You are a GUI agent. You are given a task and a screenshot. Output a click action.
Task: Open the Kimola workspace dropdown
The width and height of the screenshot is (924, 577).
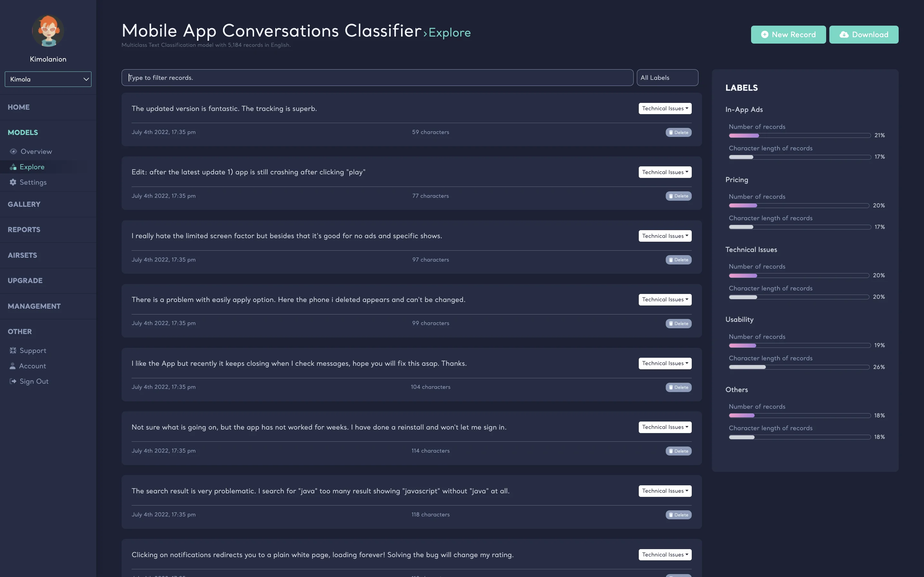tap(48, 79)
